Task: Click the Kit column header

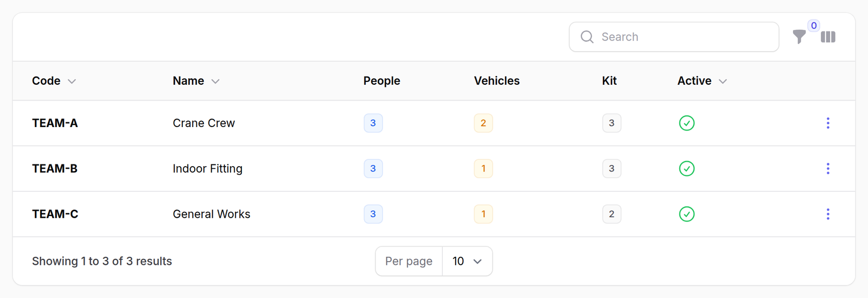Action: point(609,81)
